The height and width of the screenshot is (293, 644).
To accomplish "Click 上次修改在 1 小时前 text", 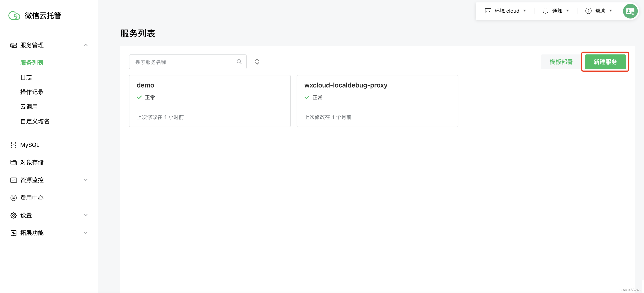I will [x=160, y=117].
